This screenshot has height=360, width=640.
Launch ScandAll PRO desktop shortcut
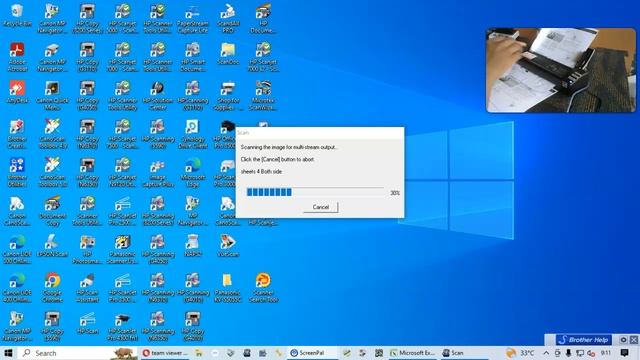point(228,18)
